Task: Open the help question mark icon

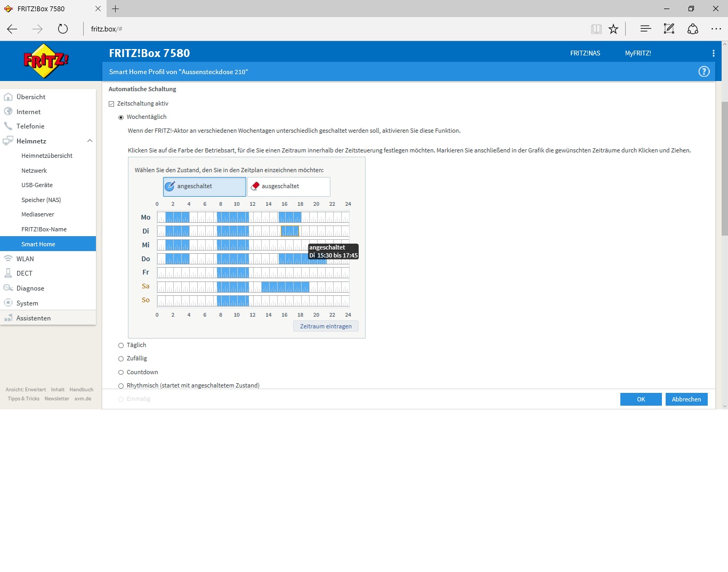Action: [704, 71]
